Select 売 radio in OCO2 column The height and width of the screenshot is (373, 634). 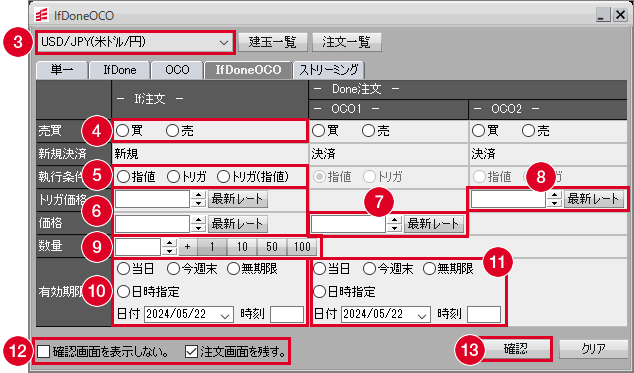click(528, 131)
